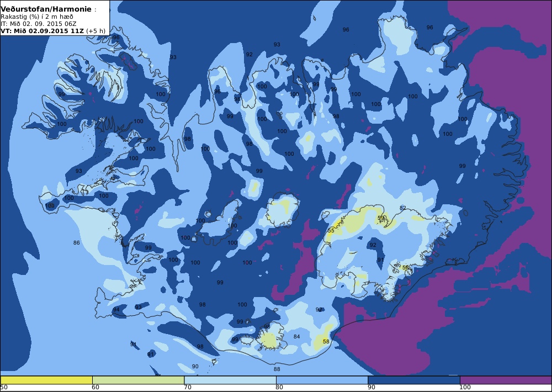Viewport: 552px width, 392px height.
Task: Click the legend scale label 50
Action: tap(3, 388)
